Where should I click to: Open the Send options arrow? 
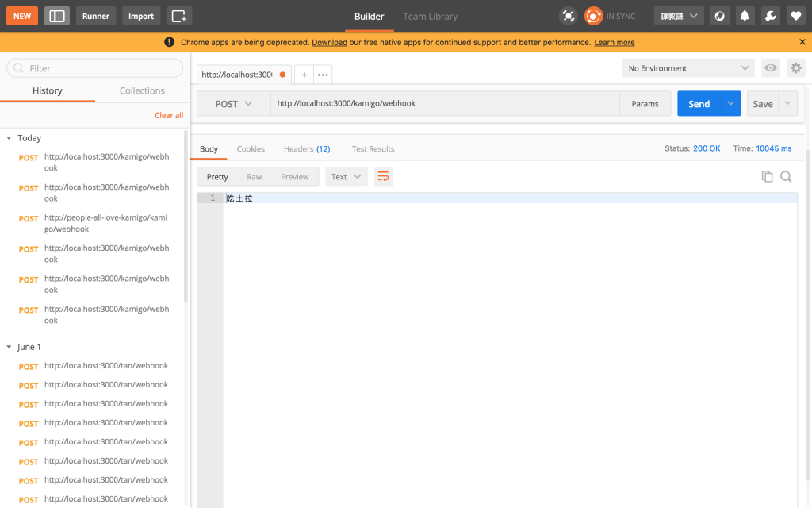coord(730,104)
